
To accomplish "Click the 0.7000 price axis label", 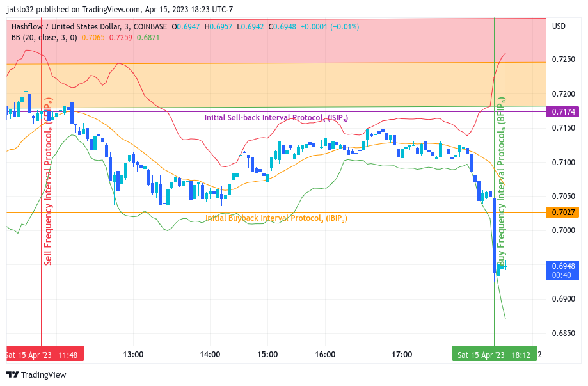I will click(x=564, y=230).
